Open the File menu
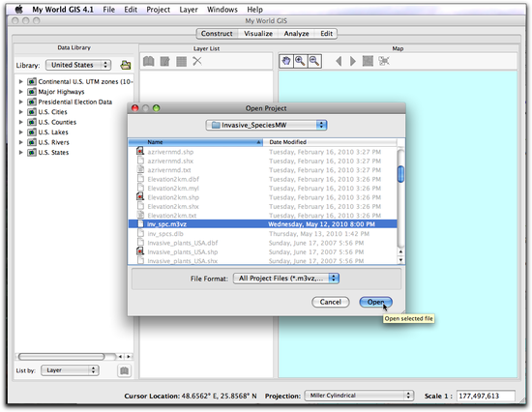 [109, 10]
